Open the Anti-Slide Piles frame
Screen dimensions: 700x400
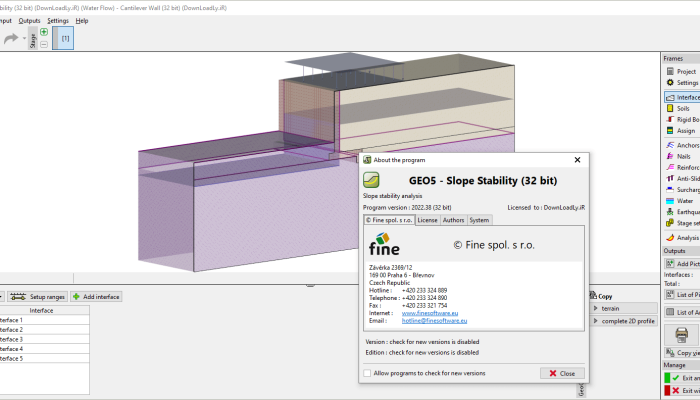click(682, 179)
